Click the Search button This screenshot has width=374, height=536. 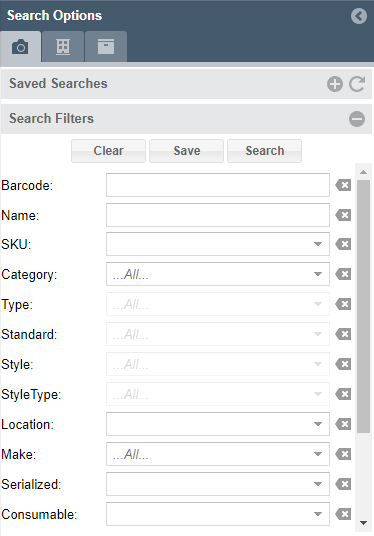pyautogui.click(x=265, y=151)
